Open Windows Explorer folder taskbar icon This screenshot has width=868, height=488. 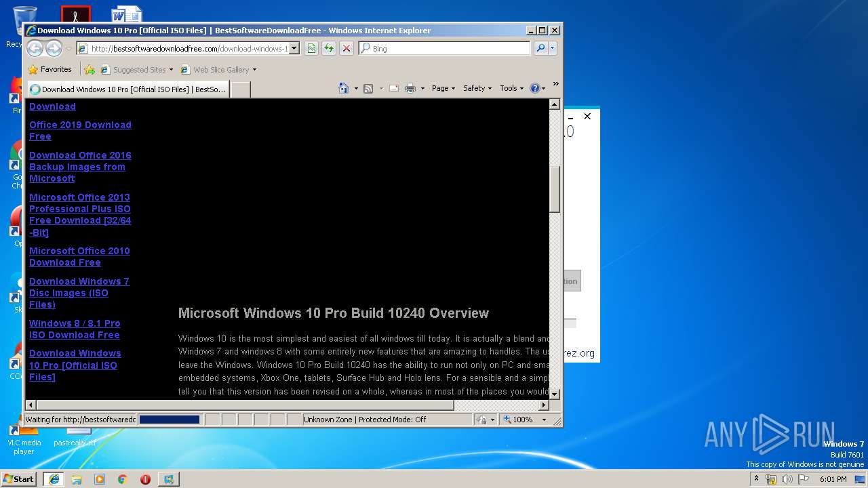pyautogui.click(x=77, y=479)
